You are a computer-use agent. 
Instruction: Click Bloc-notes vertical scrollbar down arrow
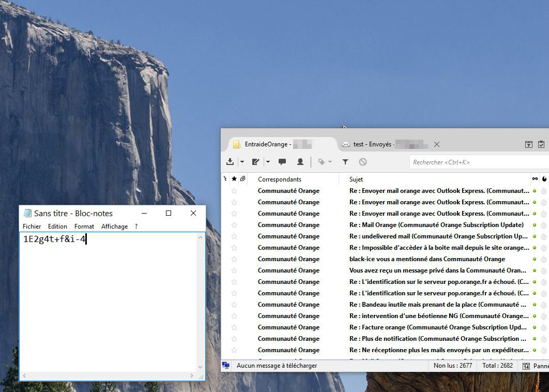tap(200, 367)
